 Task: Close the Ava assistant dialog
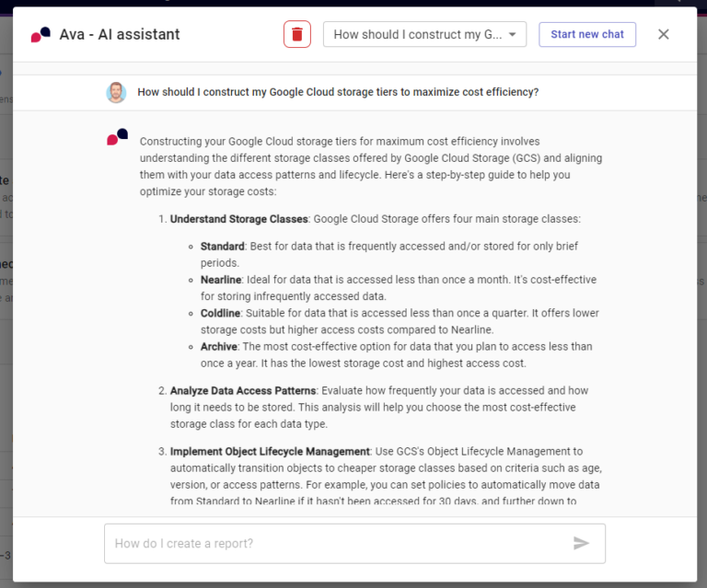coord(663,34)
